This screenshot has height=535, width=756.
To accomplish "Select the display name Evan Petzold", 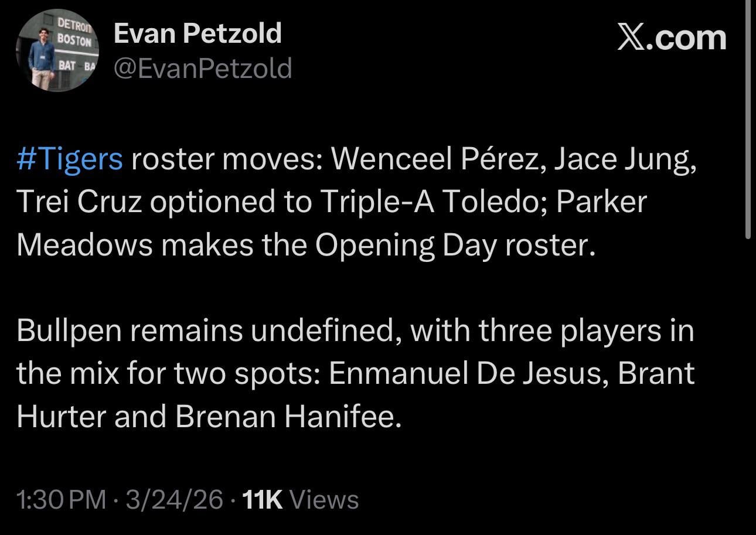I will pos(197,33).
